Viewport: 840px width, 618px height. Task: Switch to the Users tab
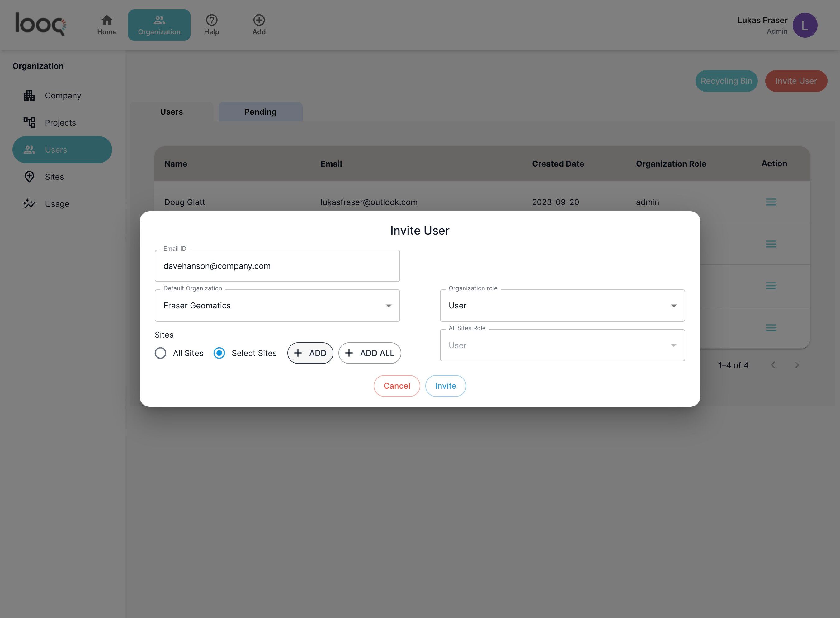(x=171, y=112)
